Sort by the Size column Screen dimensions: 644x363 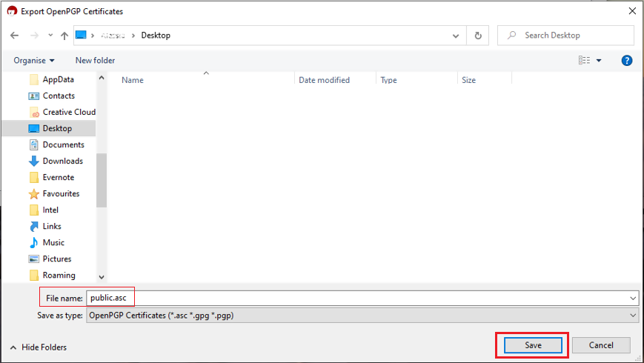(x=468, y=80)
